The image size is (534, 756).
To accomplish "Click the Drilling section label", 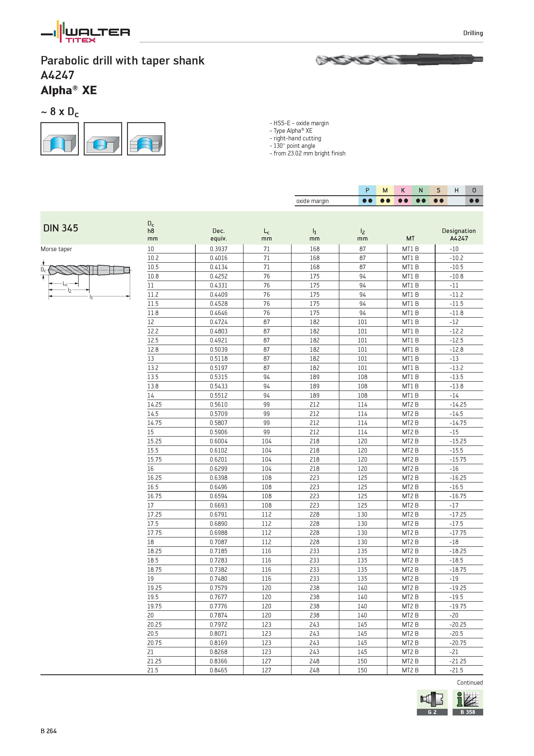I will tap(473, 33).
